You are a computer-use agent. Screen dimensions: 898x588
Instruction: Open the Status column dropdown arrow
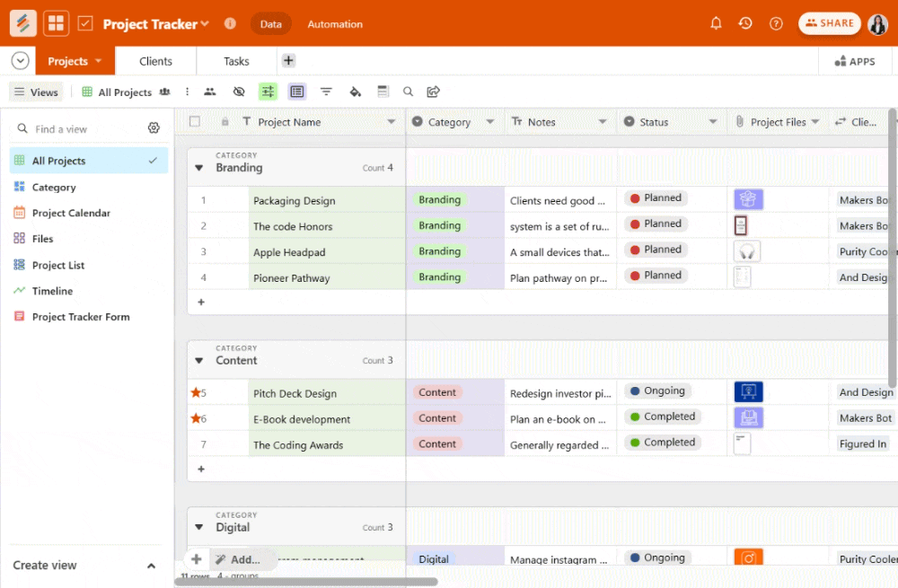tap(712, 122)
